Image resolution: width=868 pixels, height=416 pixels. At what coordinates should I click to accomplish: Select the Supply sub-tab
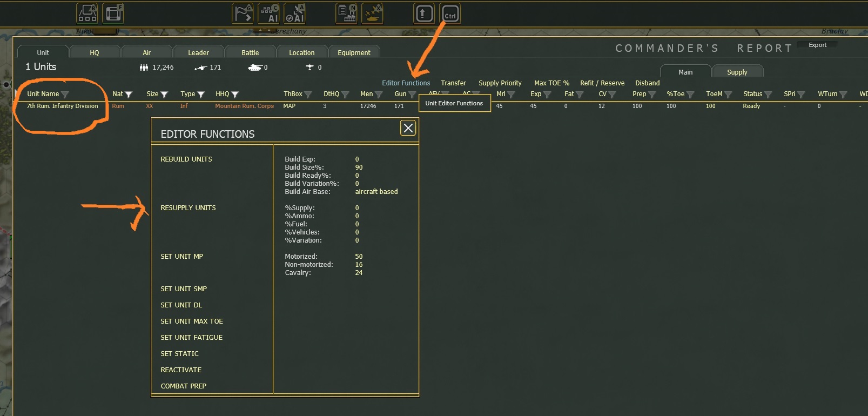coord(737,72)
